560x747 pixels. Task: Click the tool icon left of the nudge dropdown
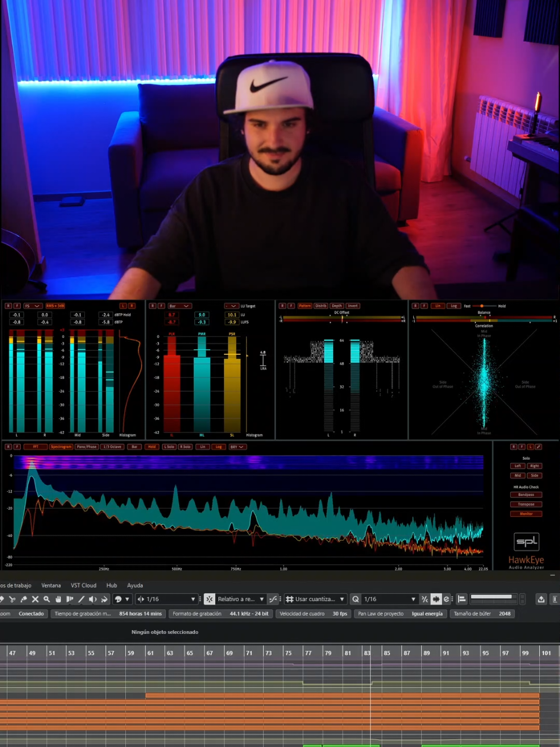pos(141,599)
